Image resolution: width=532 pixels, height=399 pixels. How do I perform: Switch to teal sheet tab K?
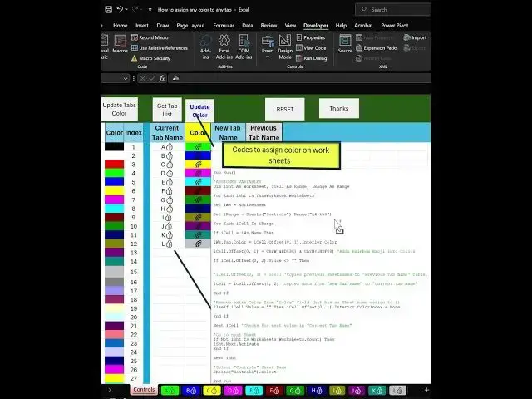click(x=377, y=391)
